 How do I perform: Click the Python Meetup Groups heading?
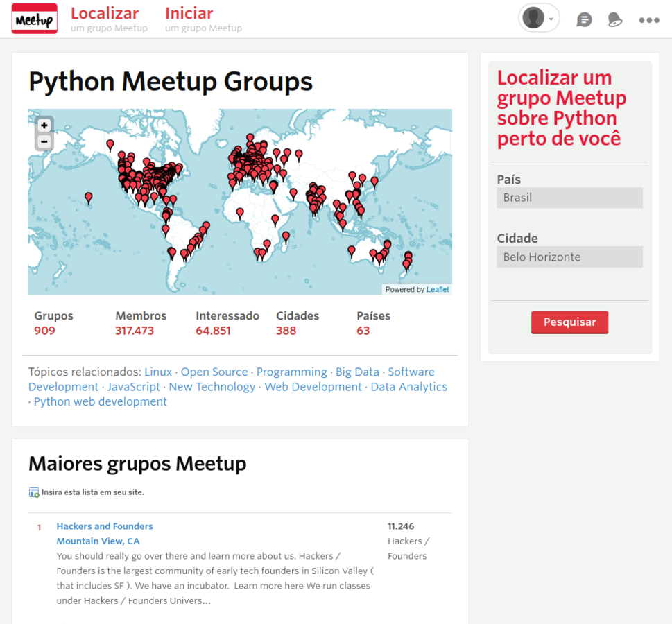171,82
